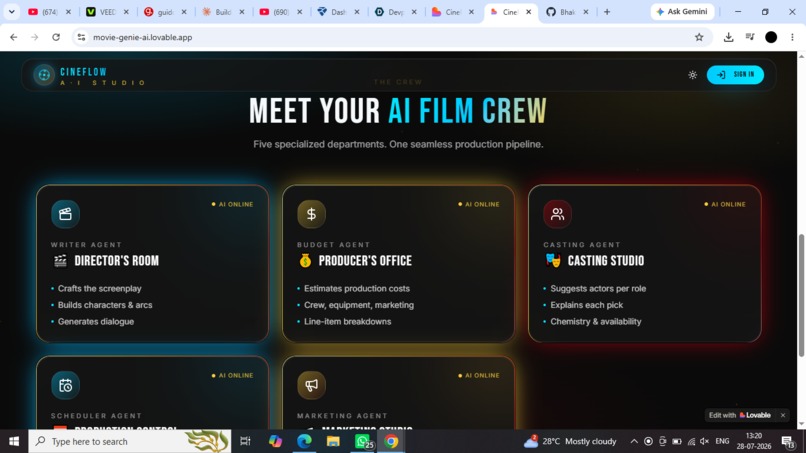Click the page vertical scrollbar thumb
Screen dimensions: 806x453
pyautogui.click(x=801, y=295)
